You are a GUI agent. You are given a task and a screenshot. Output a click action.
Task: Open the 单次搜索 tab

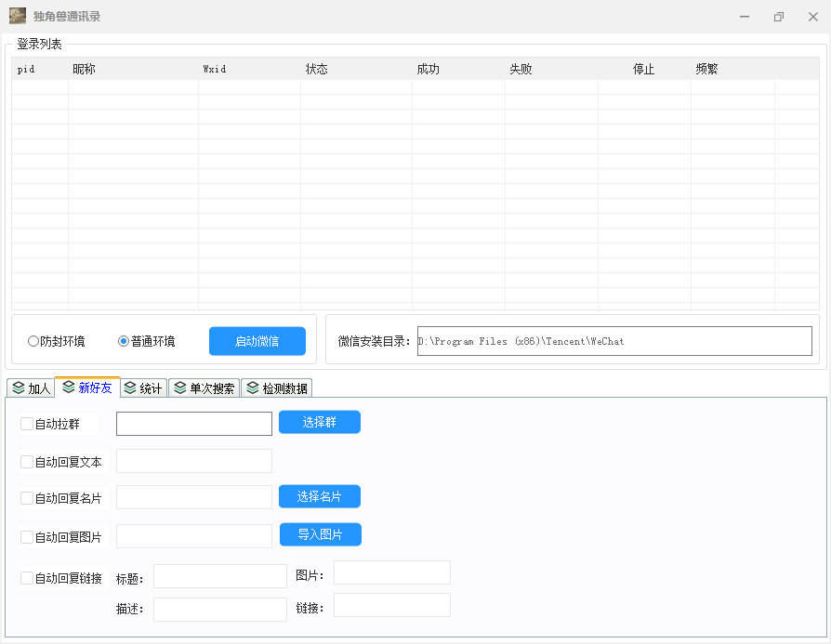click(x=204, y=388)
